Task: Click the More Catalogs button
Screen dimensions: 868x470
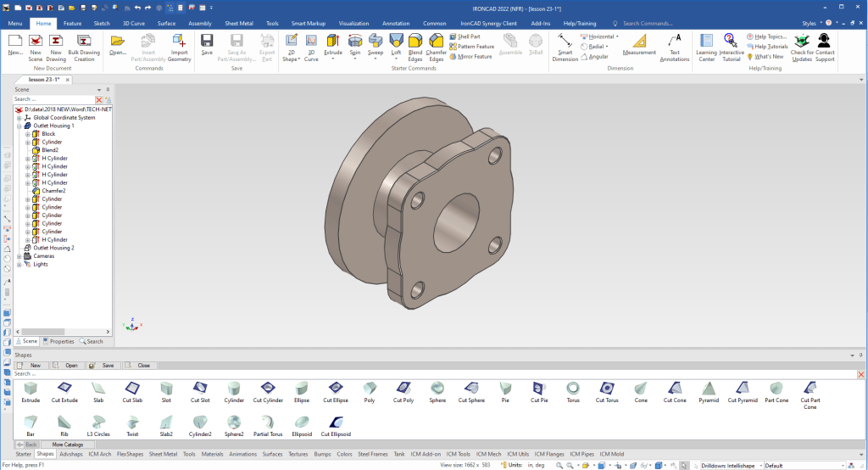Action: pos(68,444)
